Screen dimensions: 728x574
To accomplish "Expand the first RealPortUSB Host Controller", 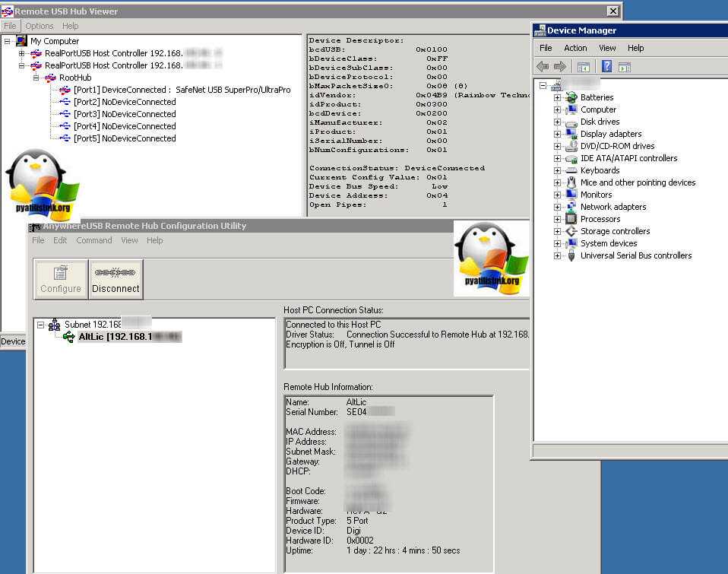I will [22, 53].
